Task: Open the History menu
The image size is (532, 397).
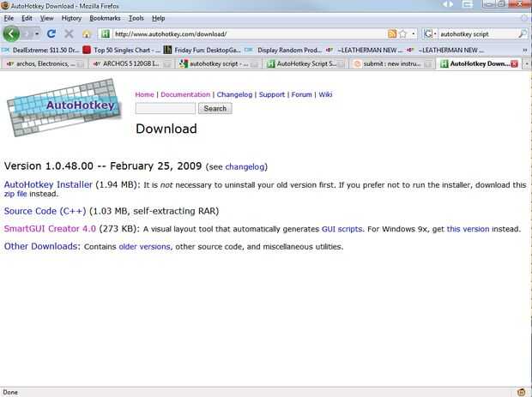Action: click(71, 18)
